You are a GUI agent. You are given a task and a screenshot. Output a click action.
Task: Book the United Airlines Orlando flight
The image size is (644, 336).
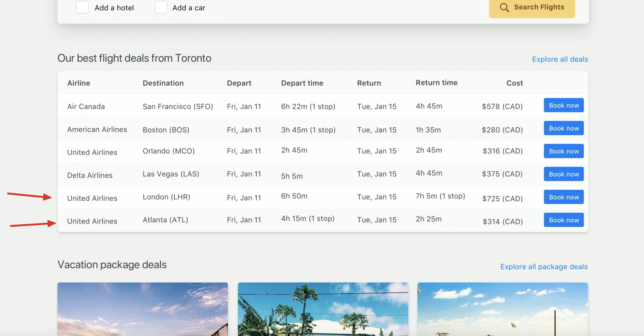click(x=563, y=151)
